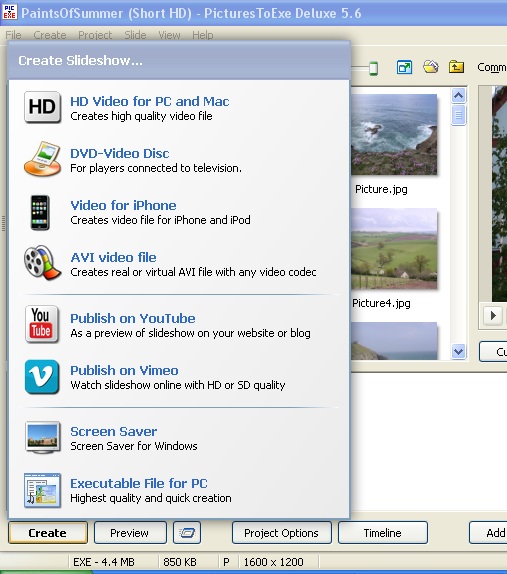Click the Executable File icon
This screenshot has height=574, width=507.
42,490
